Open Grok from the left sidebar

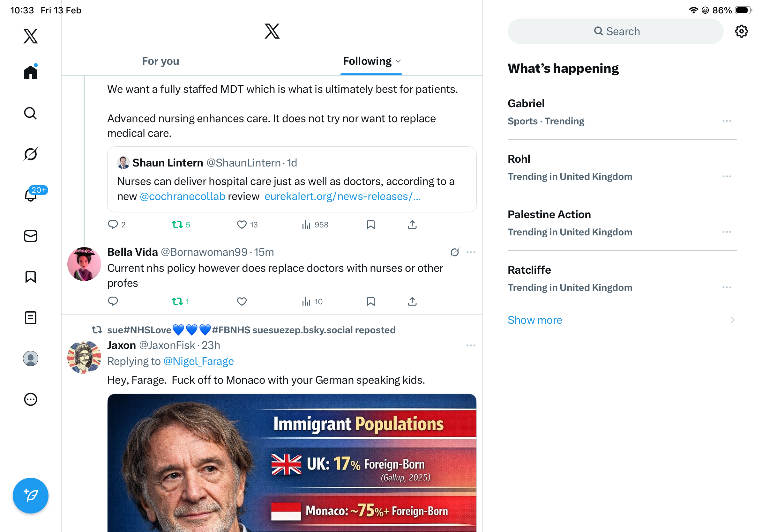point(31,154)
